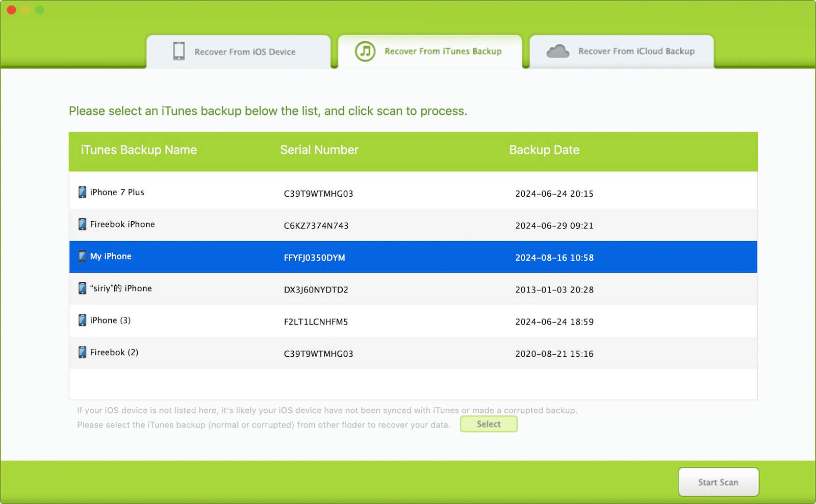Click the phone icon beside "siriy"的 iPhone
Screen dimensions: 816x504
point(82,288)
